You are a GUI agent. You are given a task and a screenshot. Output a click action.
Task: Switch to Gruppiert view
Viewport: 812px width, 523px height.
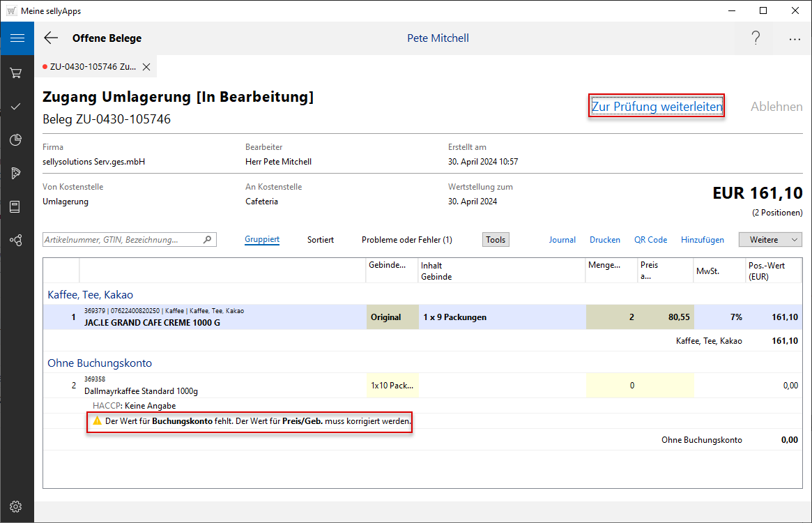(262, 240)
